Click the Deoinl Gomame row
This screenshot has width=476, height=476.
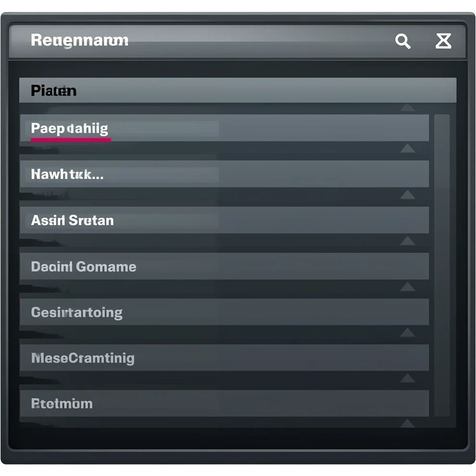(x=224, y=266)
